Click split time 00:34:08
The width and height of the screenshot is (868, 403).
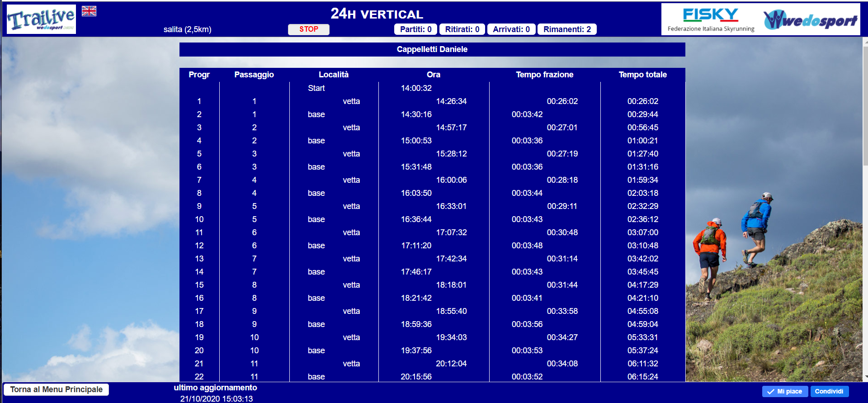point(562,364)
